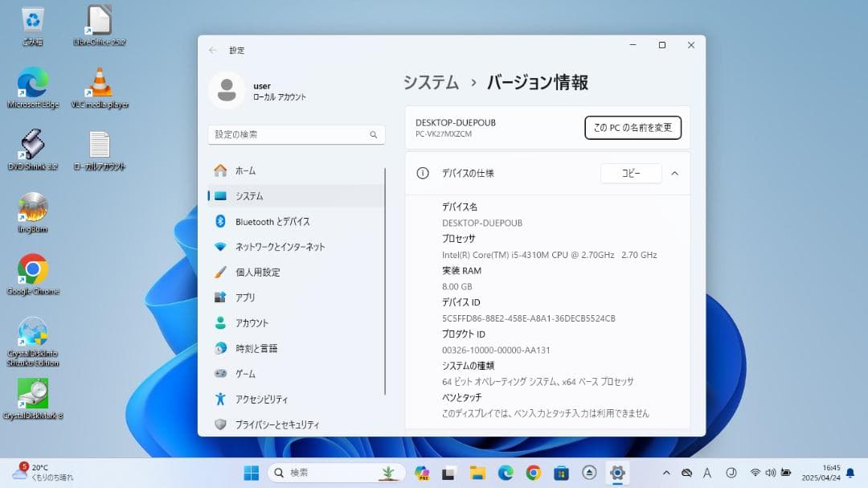The image size is (868, 488).
Task: Open アクセシビリティ settings
Action: point(296,399)
